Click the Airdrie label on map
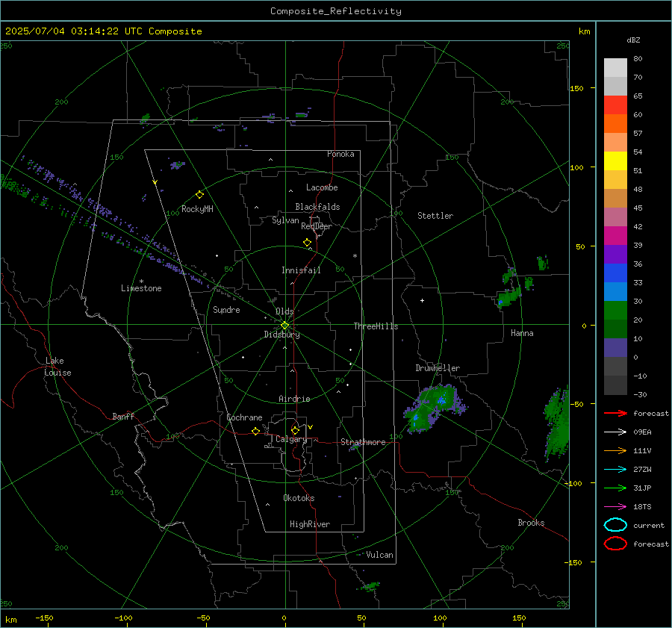This screenshot has height=628, width=672. [294, 399]
